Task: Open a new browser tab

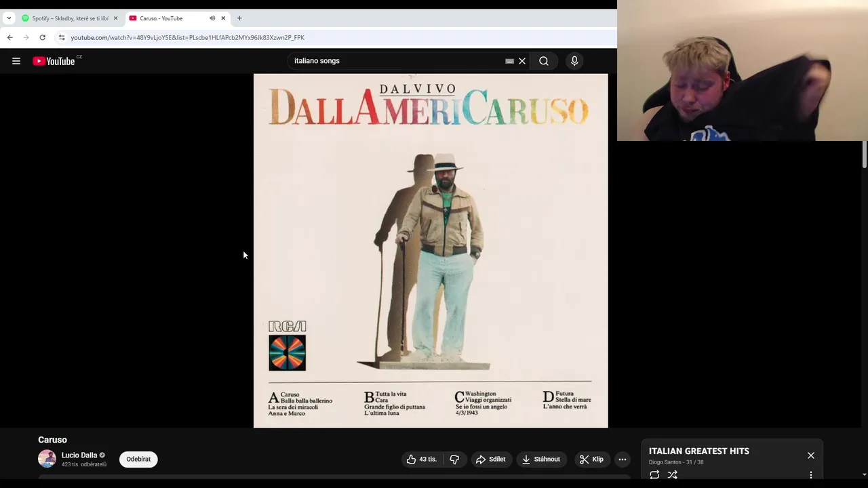Action: [x=239, y=18]
